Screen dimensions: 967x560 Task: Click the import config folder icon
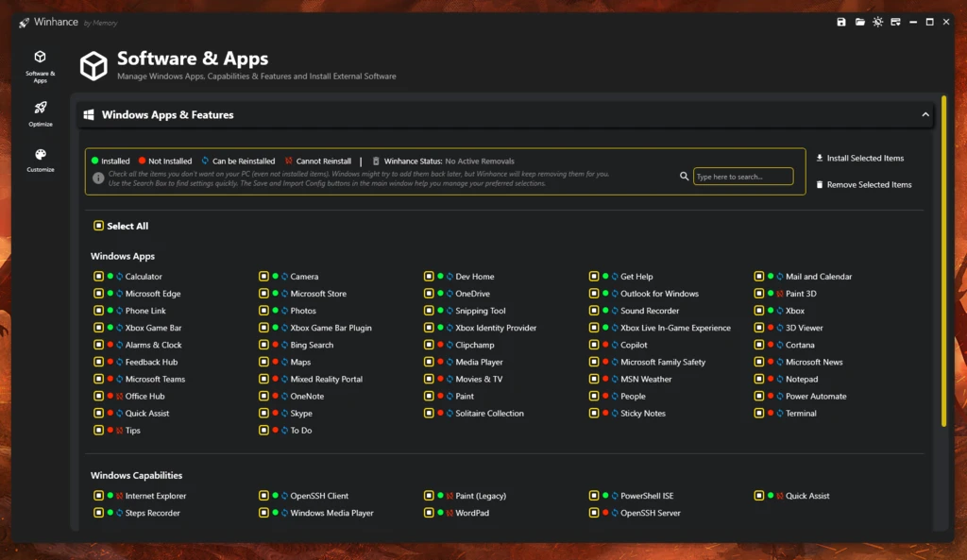tap(859, 23)
